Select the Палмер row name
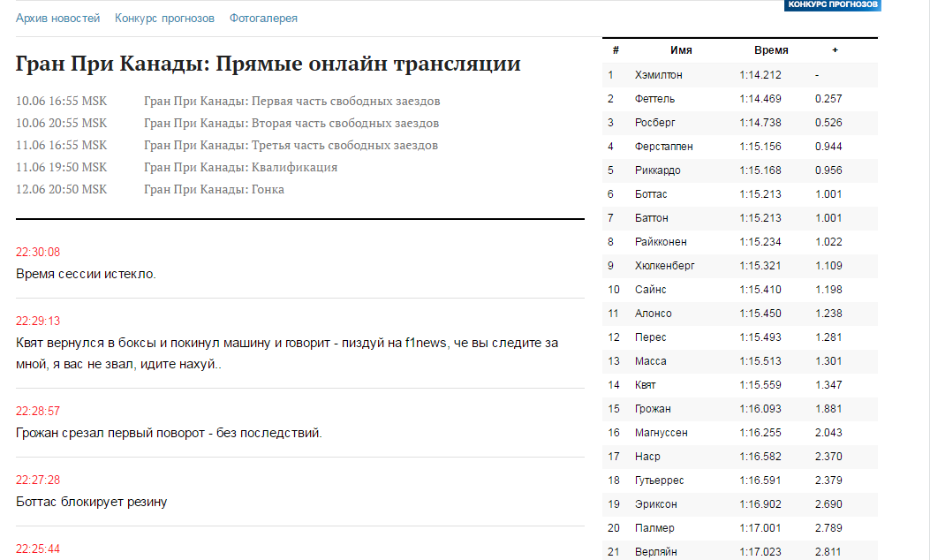 pos(654,528)
